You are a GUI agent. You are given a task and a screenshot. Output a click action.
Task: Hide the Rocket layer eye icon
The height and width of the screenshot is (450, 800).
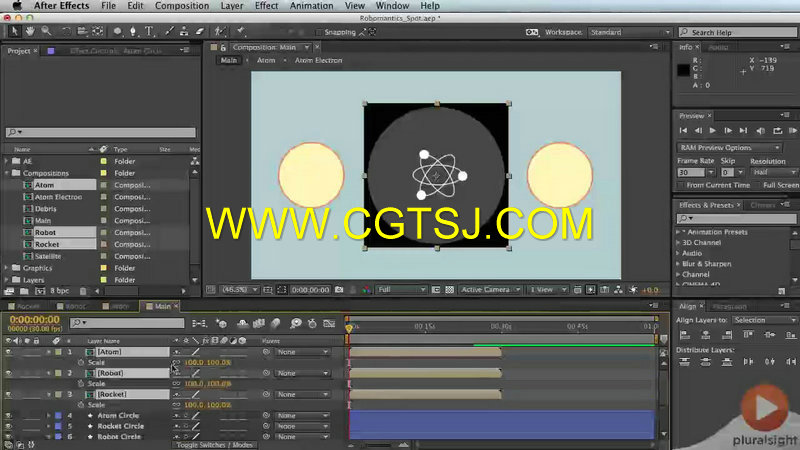8,394
